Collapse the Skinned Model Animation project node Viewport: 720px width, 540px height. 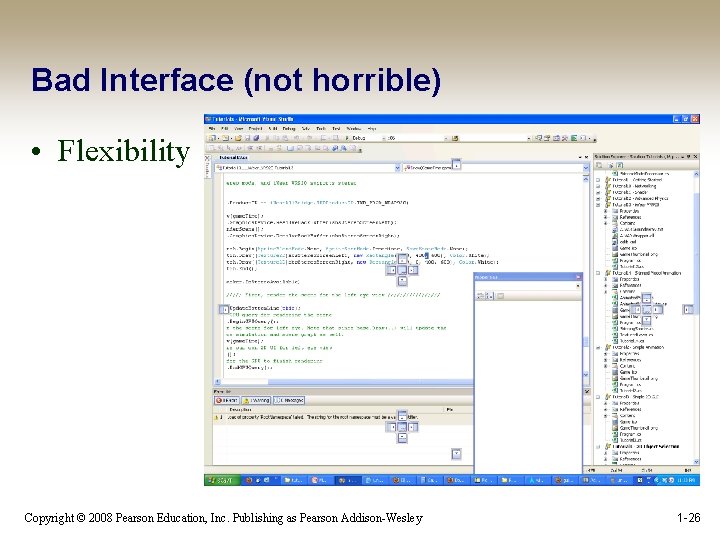point(598,273)
